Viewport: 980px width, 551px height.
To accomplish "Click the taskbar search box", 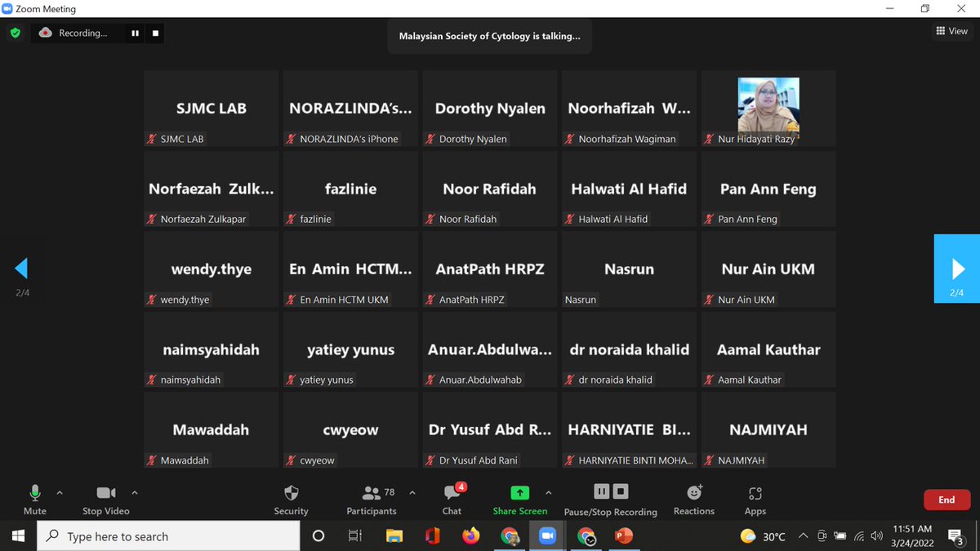I will tap(168, 536).
